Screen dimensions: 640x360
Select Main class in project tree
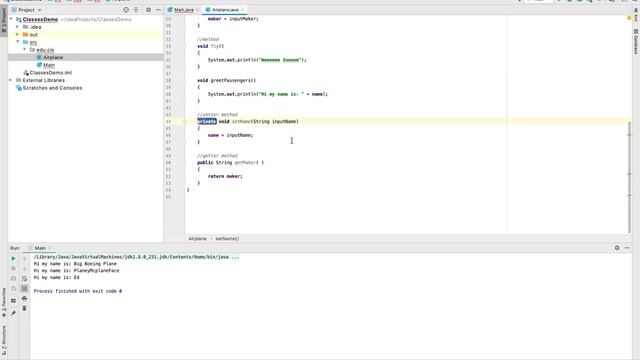tap(49, 65)
